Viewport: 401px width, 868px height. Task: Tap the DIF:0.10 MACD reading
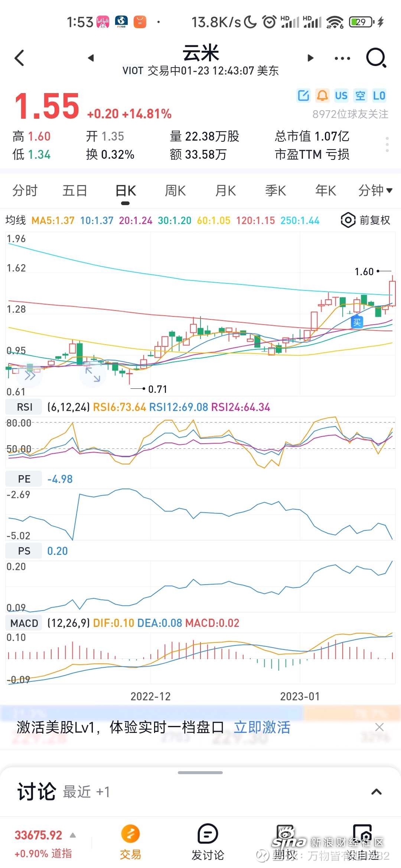coord(114,623)
